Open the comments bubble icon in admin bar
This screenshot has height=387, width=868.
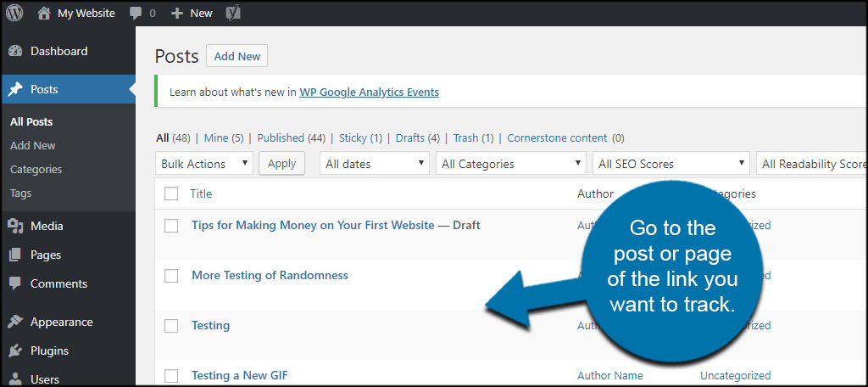coord(136,14)
